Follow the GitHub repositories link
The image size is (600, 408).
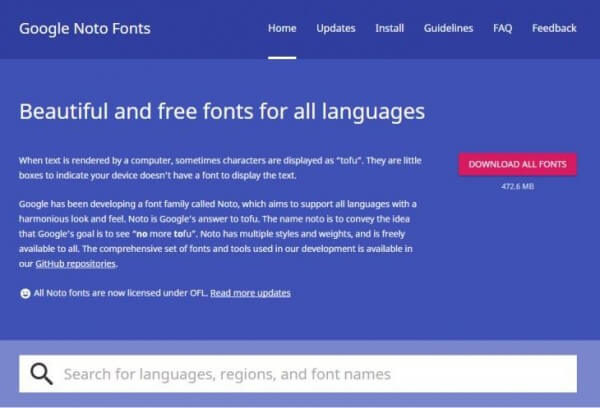[x=76, y=264]
